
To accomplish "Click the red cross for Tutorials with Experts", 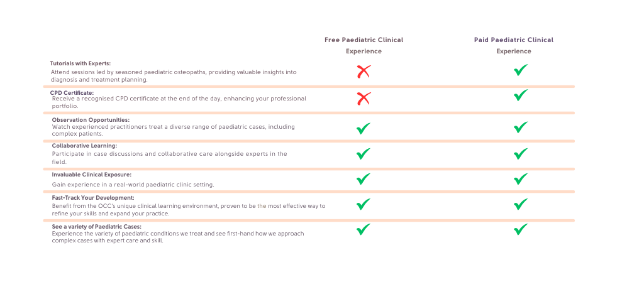I will pyautogui.click(x=364, y=72).
